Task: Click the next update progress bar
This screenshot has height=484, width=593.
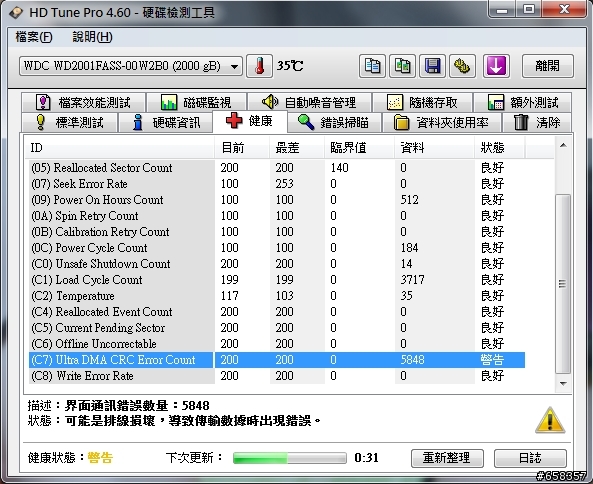Action: pyautogui.click(x=290, y=458)
